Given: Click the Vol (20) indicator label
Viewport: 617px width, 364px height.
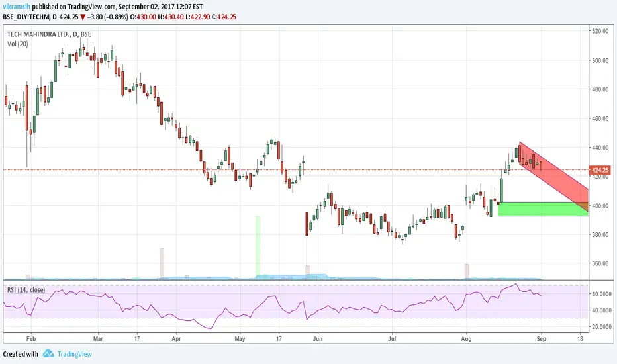Looking at the screenshot, I should click(18, 44).
